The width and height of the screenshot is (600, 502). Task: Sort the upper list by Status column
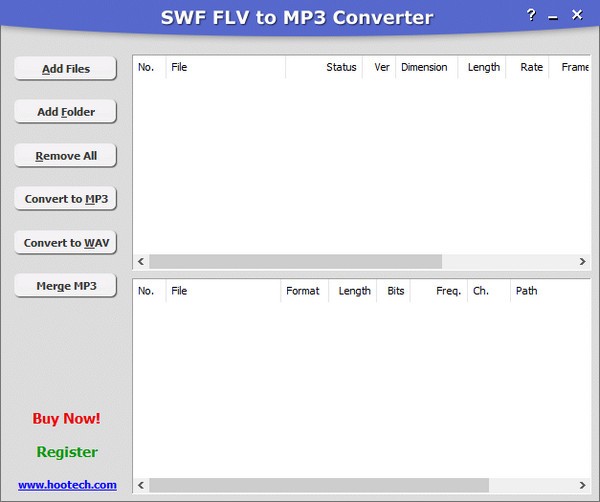[340, 67]
